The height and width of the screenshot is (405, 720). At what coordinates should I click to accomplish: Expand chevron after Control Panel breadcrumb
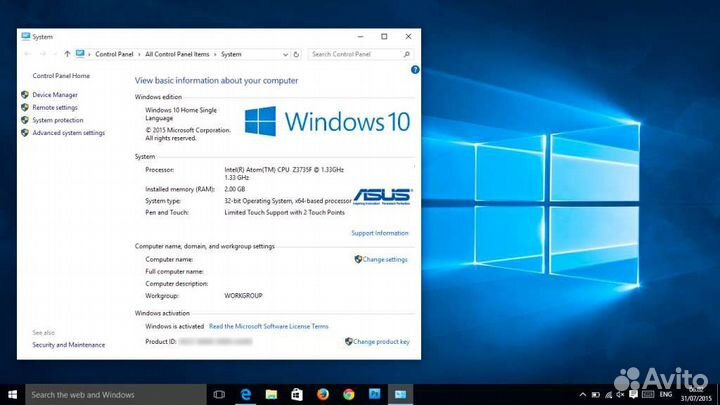pyautogui.click(x=139, y=54)
